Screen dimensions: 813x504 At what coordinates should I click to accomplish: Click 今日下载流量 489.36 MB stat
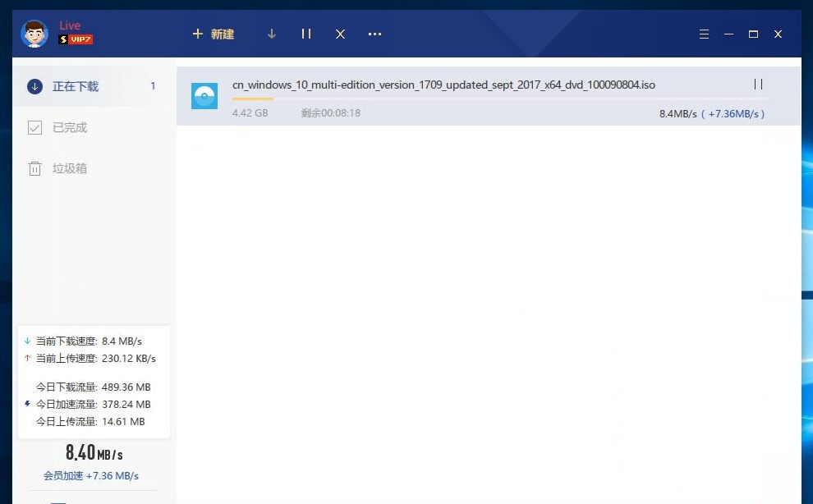(94, 387)
